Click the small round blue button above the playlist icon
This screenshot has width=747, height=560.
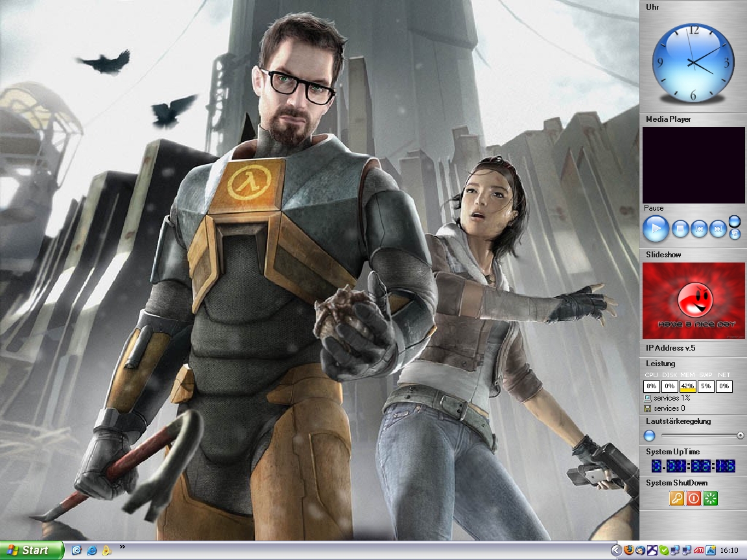[x=734, y=221]
